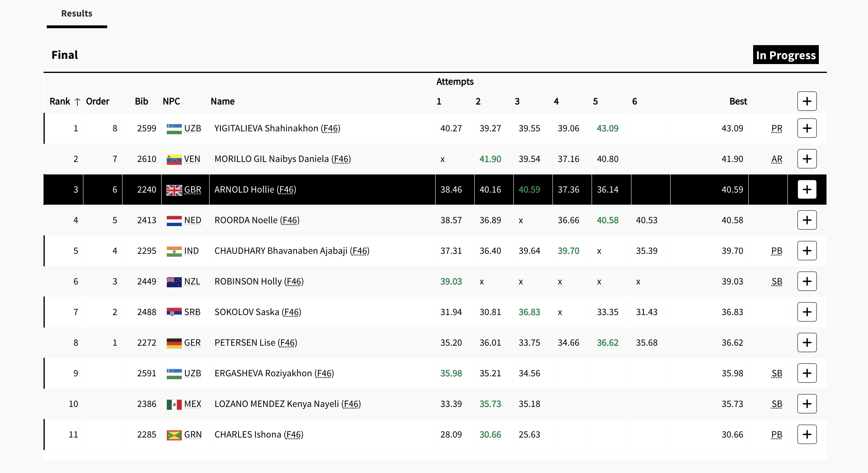Click F46 class link beside CHAUDHARY Bhavanaben

click(359, 251)
